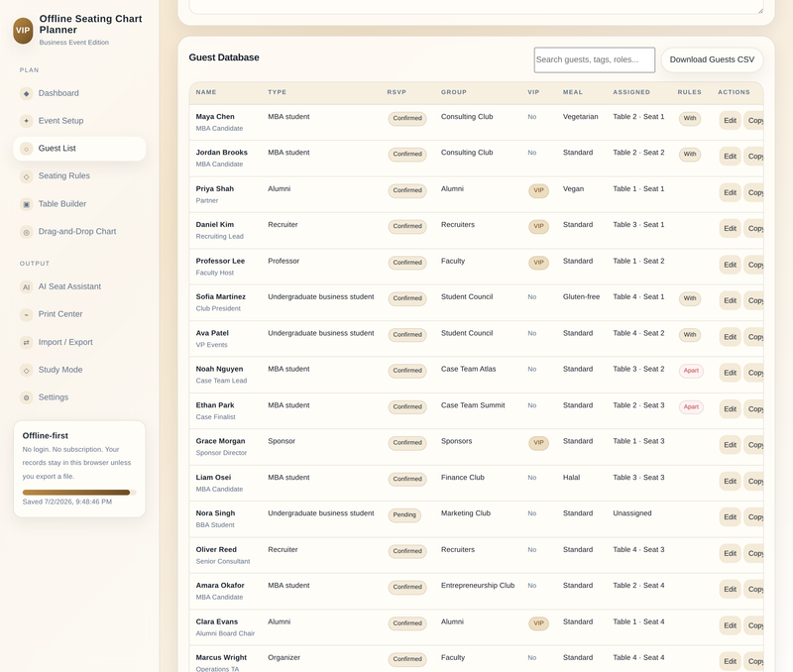Screen dimensions: 793x672
Task: Click the MEAL column header
Action: pos(573,92)
